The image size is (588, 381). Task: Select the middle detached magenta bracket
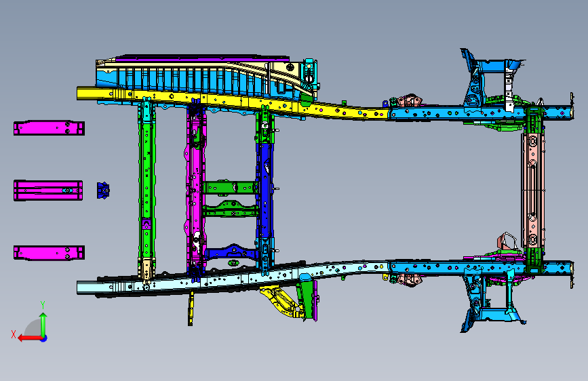(x=48, y=190)
